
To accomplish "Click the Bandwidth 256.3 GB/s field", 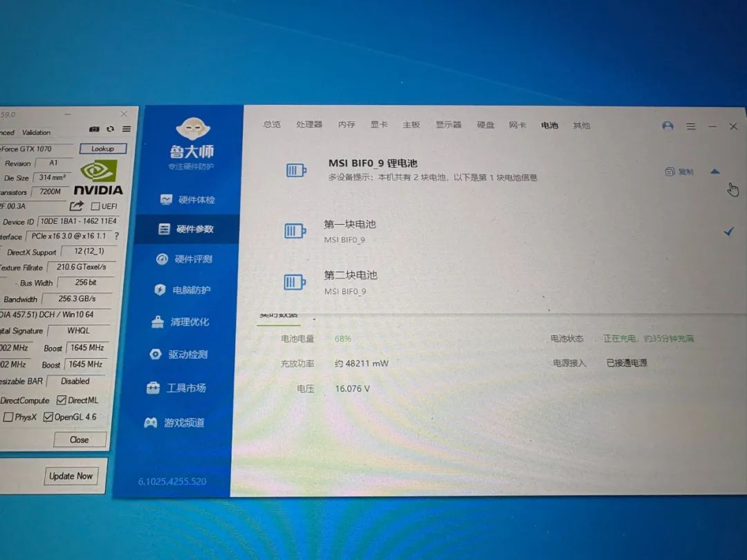I will point(77,299).
